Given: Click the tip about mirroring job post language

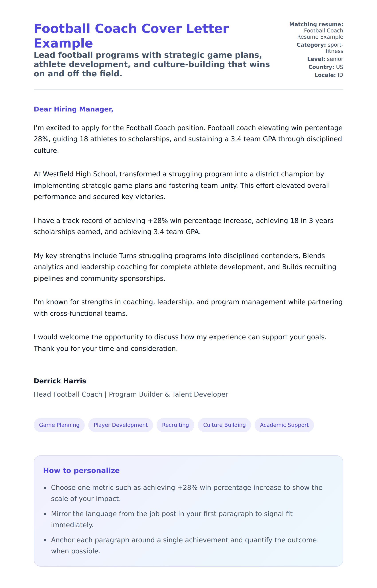Looking at the screenshot, I should [x=172, y=519].
